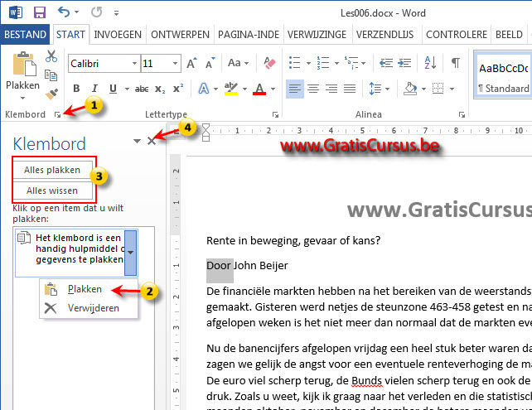Close the Klembord pane

click(152, 141)
